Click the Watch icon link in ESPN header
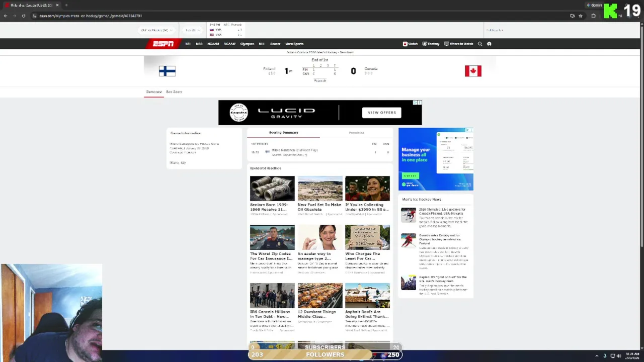 tap(410, 44)
